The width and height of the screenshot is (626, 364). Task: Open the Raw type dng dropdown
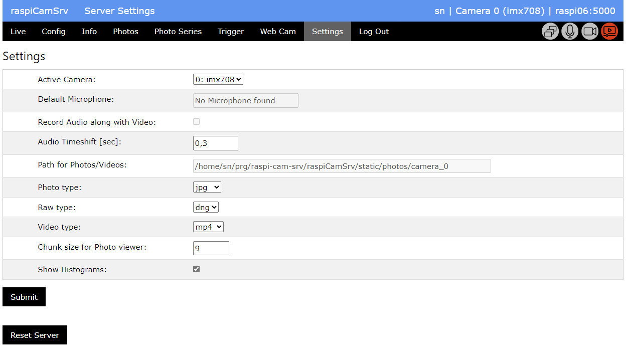point(206,207)
